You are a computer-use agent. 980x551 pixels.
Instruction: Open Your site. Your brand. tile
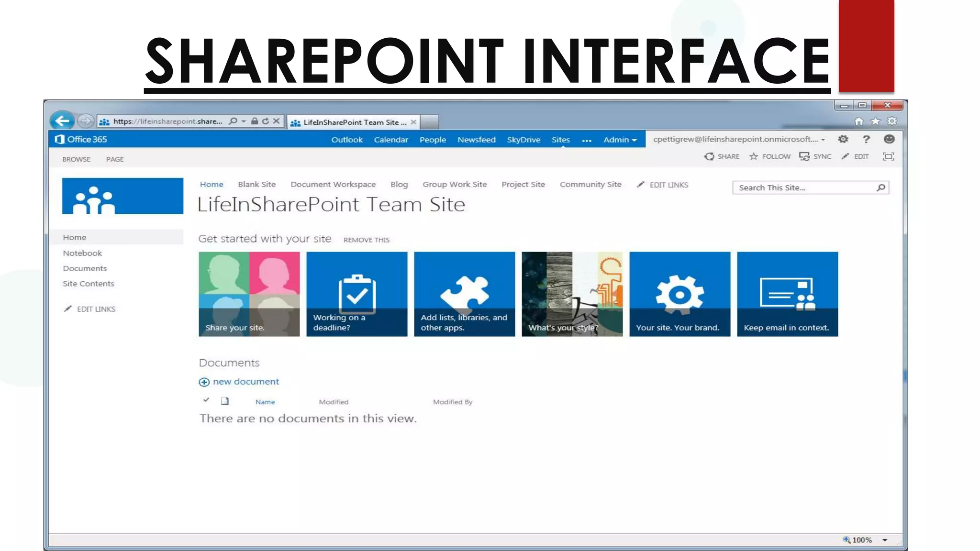pyautogui.click(x=680, y=294)
